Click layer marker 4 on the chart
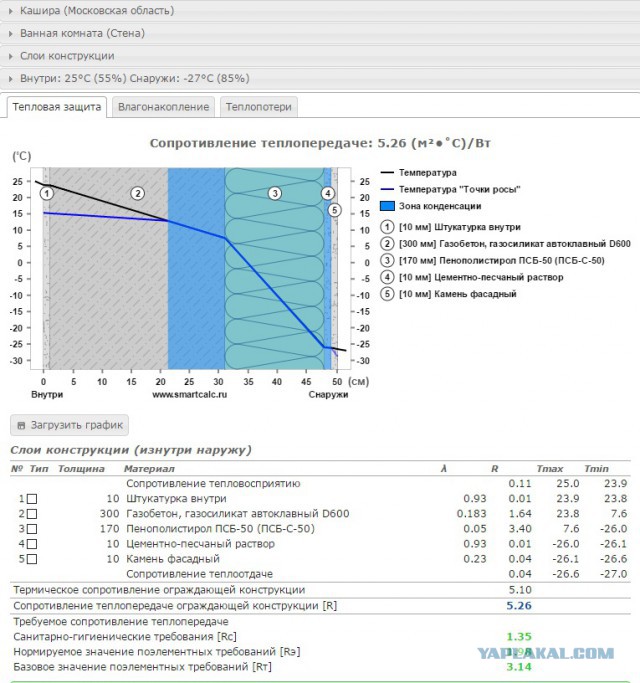This screenshot has width=640, height=683. (328, 193)
